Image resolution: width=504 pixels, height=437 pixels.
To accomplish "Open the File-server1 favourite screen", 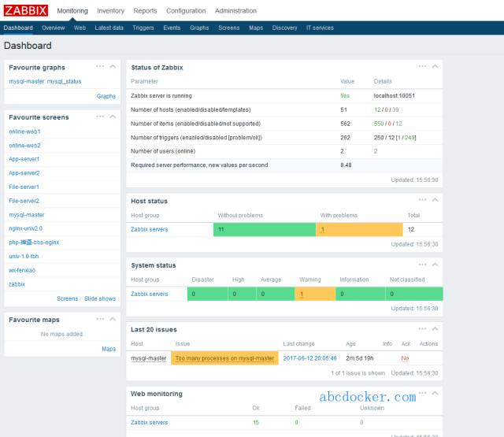I will [24, 187].
